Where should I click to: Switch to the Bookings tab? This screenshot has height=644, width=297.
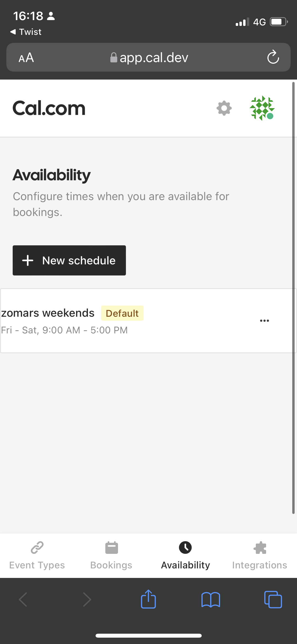(111, 555)
